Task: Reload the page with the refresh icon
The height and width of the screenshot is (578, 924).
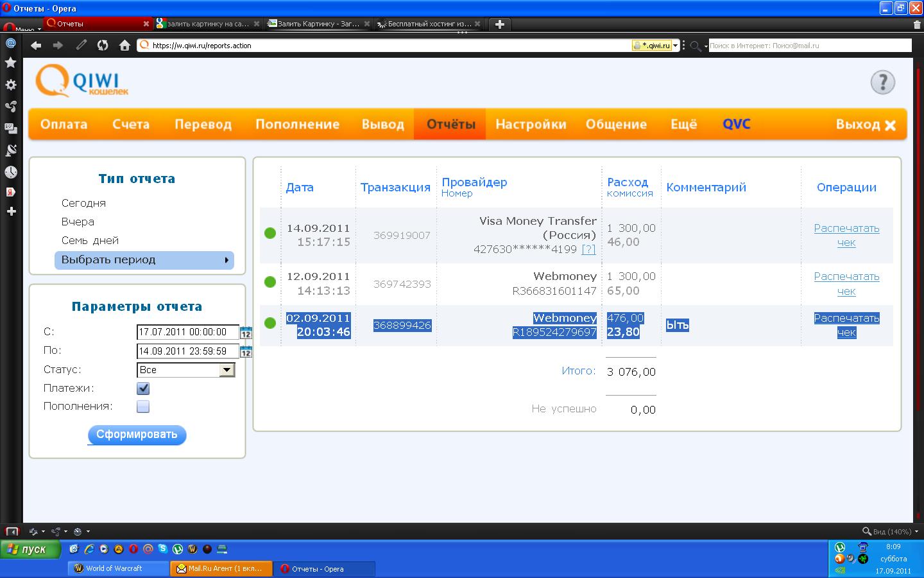Action: 103,46
